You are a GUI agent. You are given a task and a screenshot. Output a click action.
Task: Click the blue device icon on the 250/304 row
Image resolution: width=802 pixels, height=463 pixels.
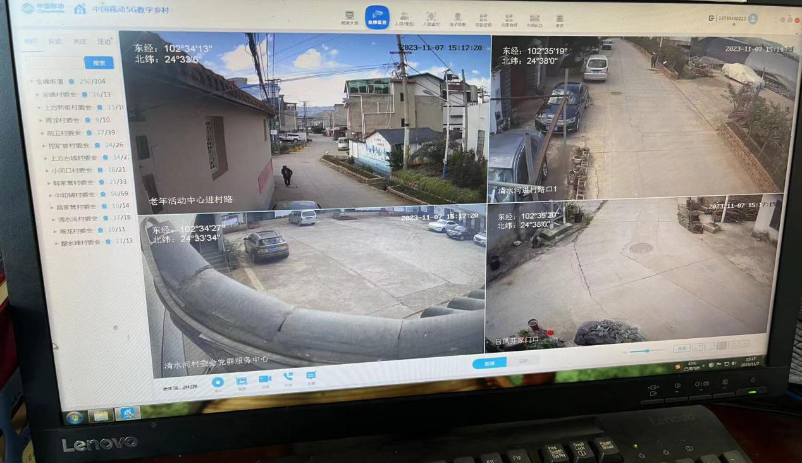coord(72,81)
